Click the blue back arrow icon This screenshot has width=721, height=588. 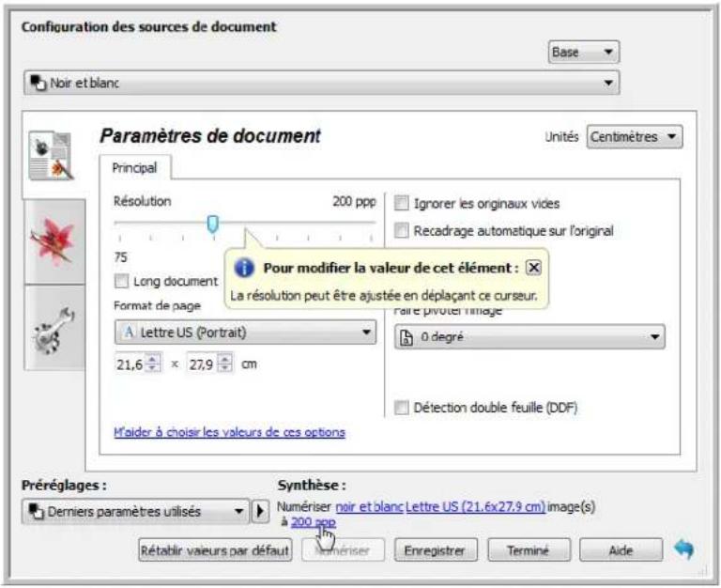tap(684, 549)
